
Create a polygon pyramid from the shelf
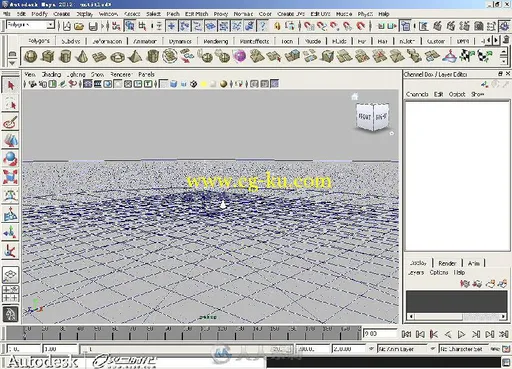135,56
